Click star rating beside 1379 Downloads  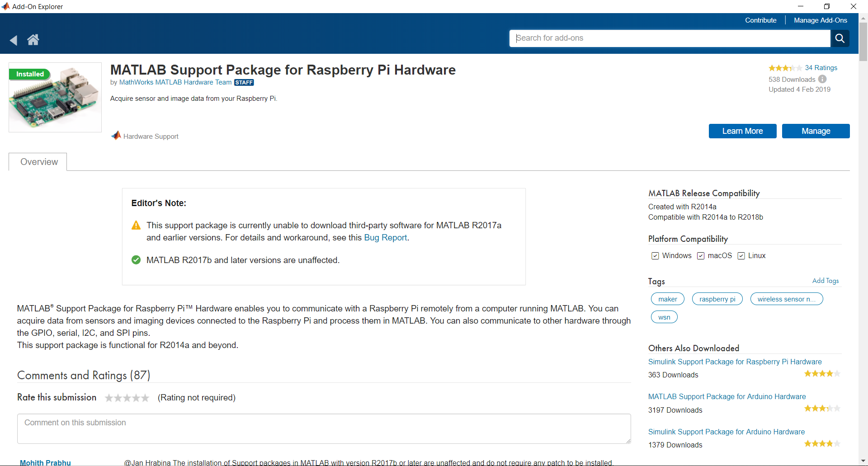coord(822,444)
